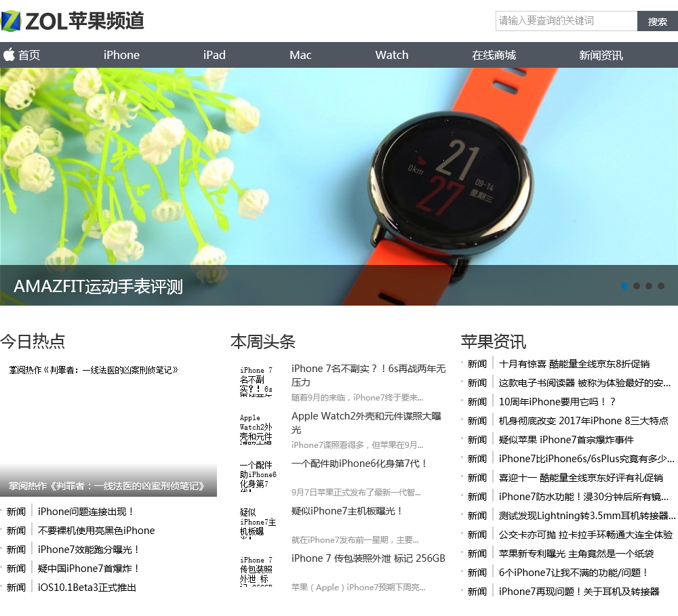This screenshot has height=616, width=678.
Task: Open the 在线商城 navigation tab
Action: (x=494, y=55)
